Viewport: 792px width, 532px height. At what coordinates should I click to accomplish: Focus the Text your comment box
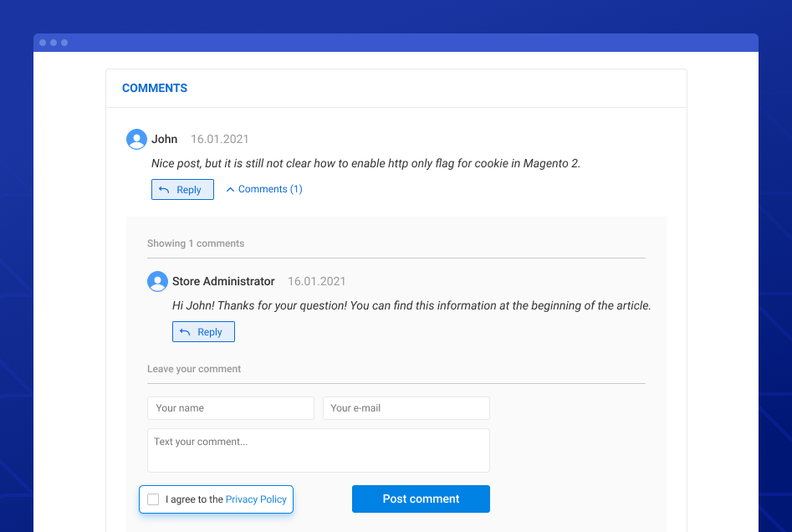[x=318, y=450]
